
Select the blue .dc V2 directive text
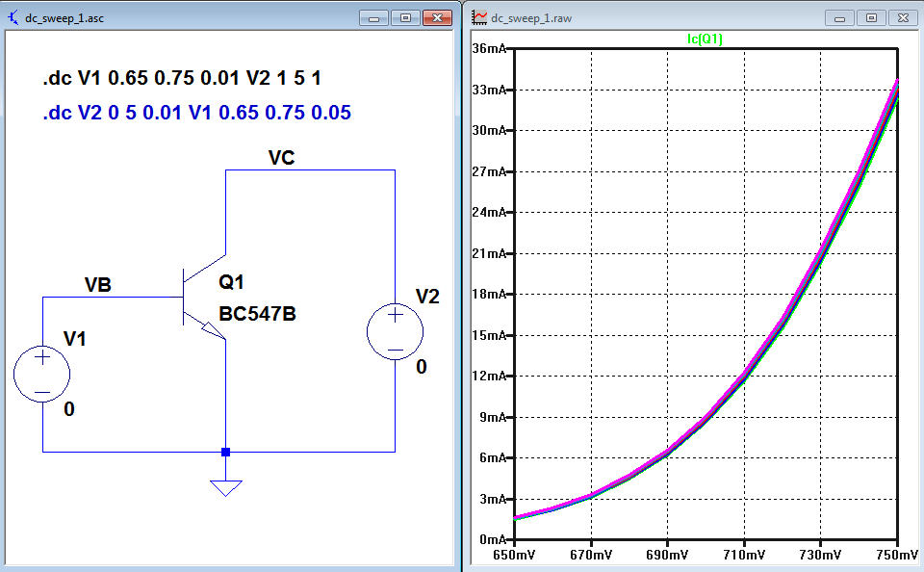click(x=196, y=113)
